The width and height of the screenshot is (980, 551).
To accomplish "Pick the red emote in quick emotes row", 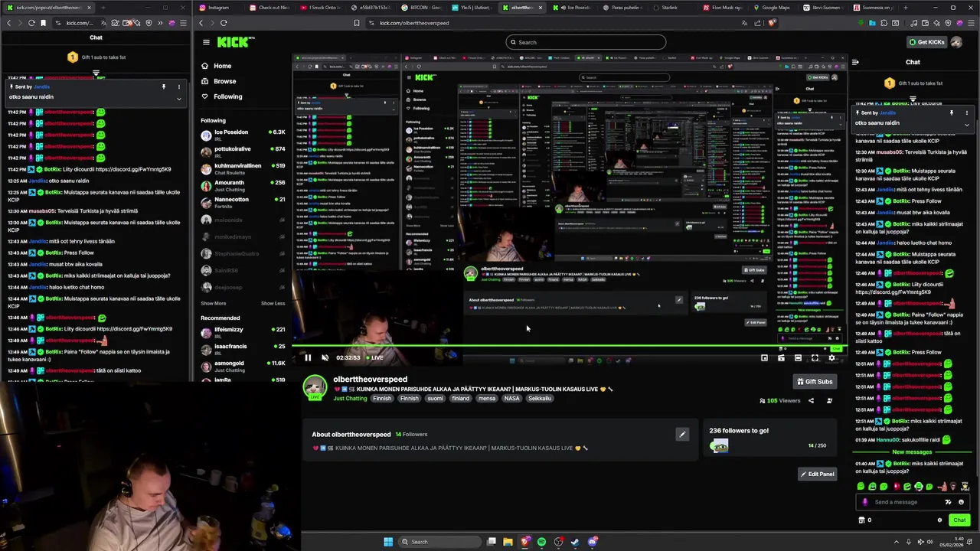I will (x=897, y=486).
